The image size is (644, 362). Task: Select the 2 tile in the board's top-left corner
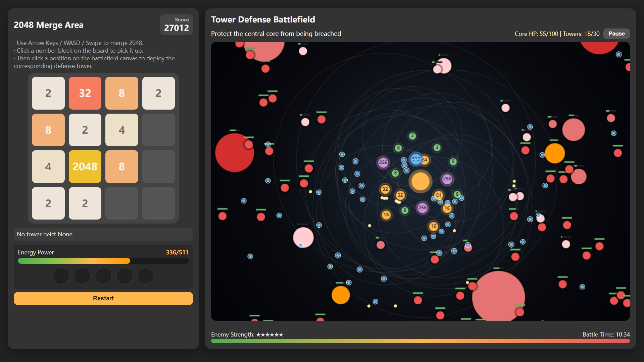tap(48, 93)
